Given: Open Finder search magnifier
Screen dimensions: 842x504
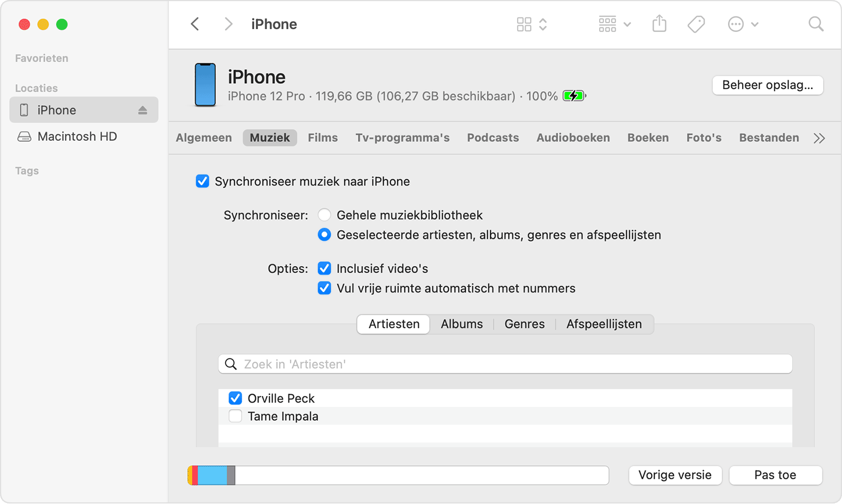Looking at the screenshot, I should click(816, 24).
